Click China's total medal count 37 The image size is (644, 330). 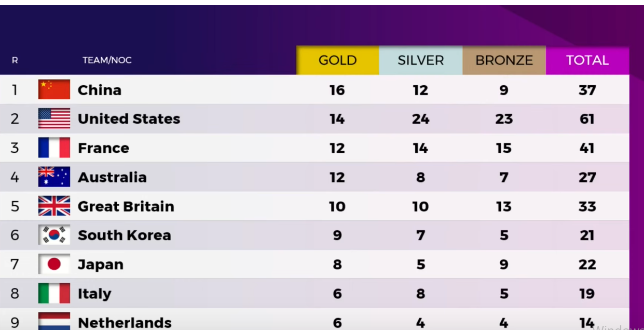(x=587, y=90)
